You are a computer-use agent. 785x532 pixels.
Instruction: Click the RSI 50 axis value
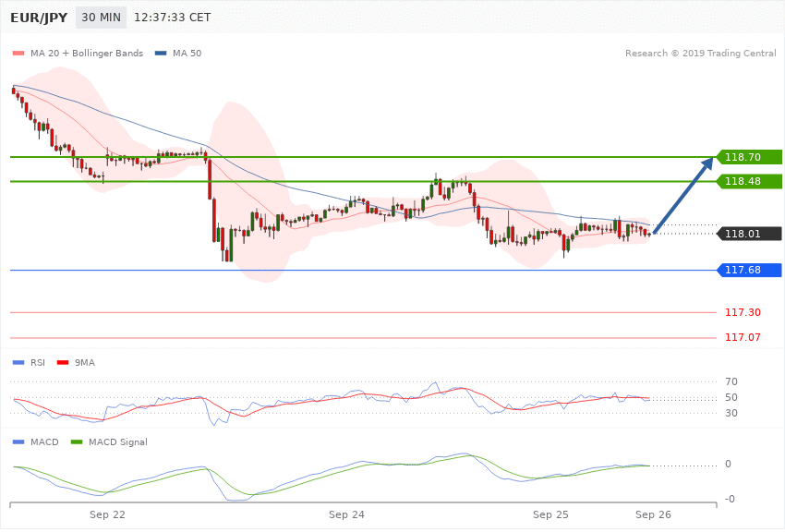731,397
